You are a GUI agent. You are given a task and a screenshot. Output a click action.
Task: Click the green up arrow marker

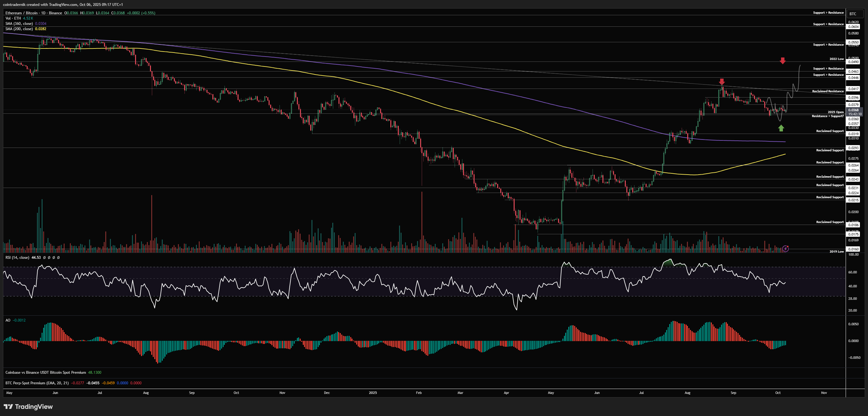click(x=781, y=128)
